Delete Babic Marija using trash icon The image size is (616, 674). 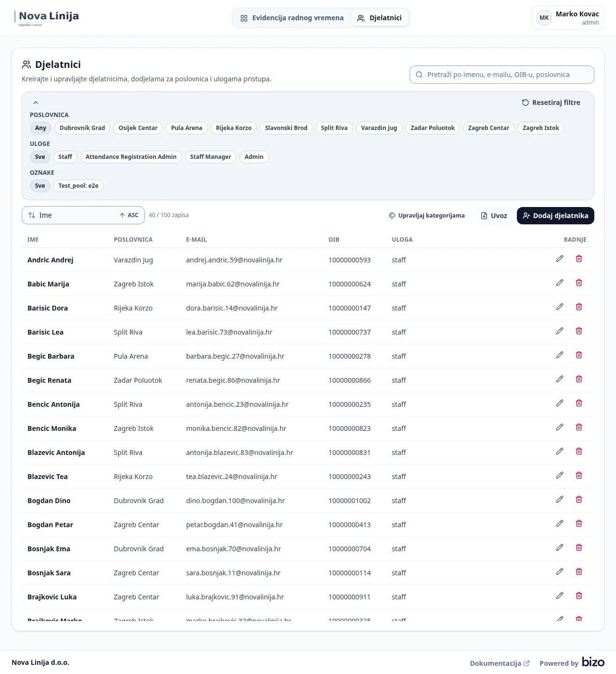[579, 283]
